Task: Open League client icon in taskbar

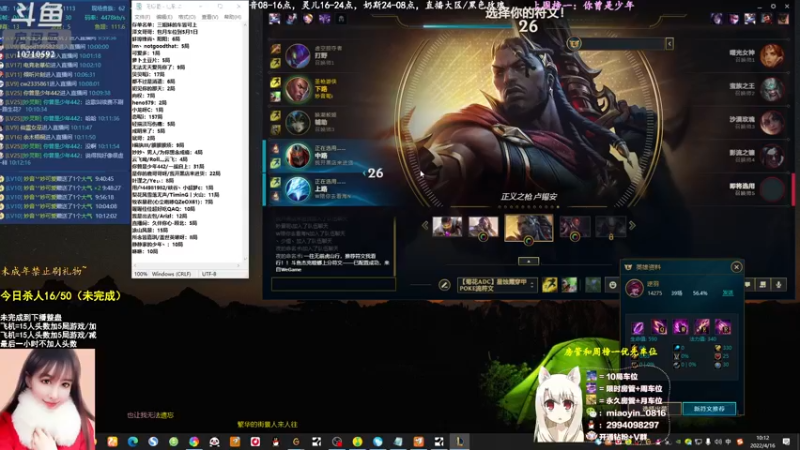Action: (459, 442)
